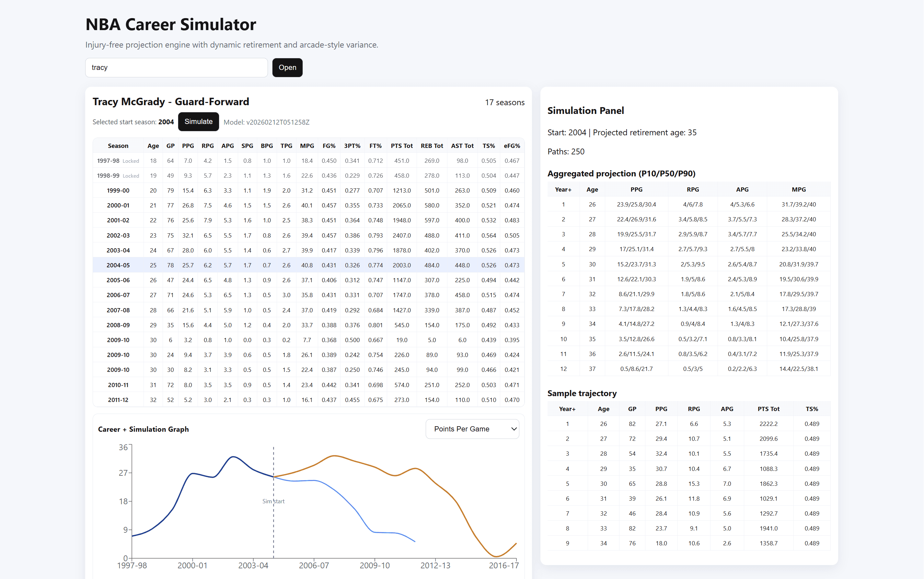Screen dimensions: 924x579
Task: Sort the table by PPG column
Action: [188, 146]
